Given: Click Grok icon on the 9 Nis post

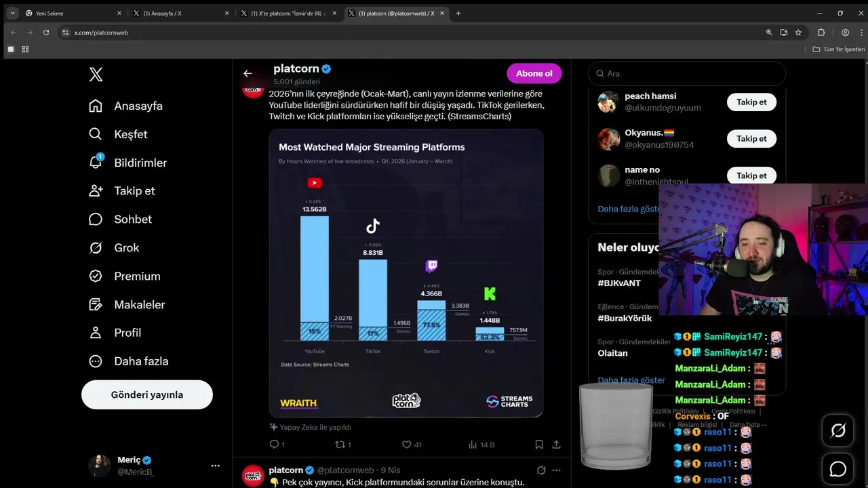Looking at the screenshot, I should click(x=541, y=470).
